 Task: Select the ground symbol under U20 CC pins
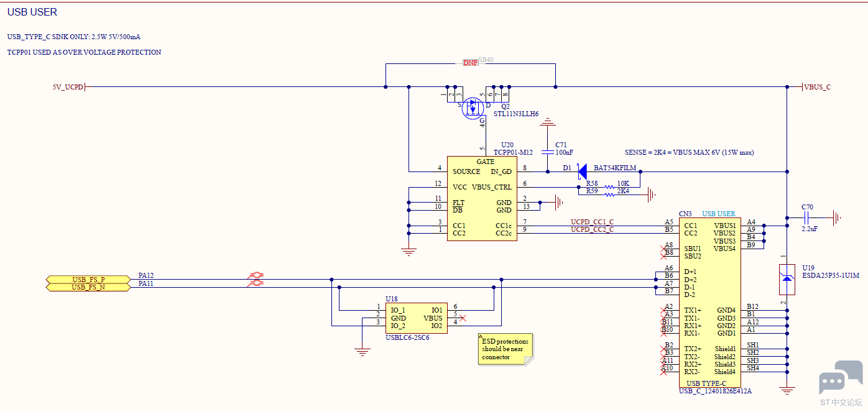click(409, 252)
